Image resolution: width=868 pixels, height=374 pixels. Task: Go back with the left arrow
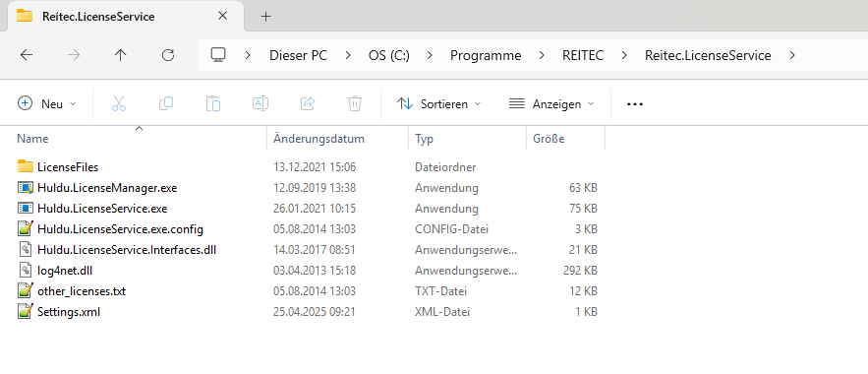click(x=26, y=55)
